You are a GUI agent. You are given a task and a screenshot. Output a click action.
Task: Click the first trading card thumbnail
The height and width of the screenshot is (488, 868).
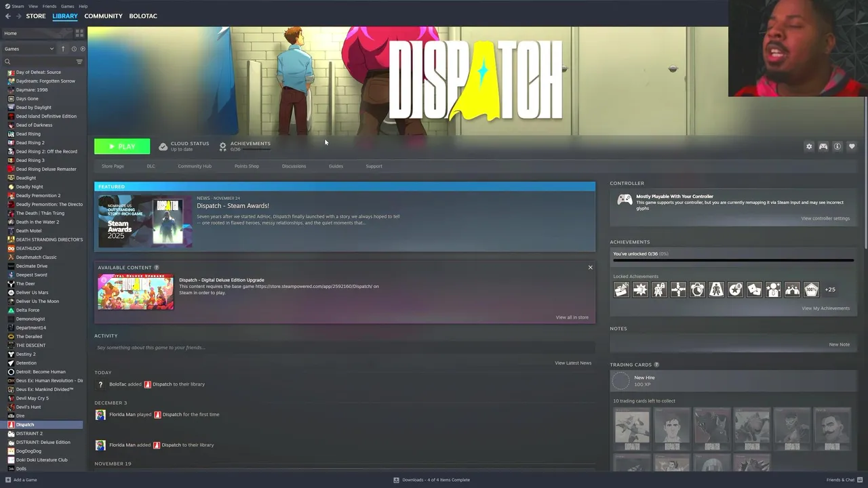632,430
